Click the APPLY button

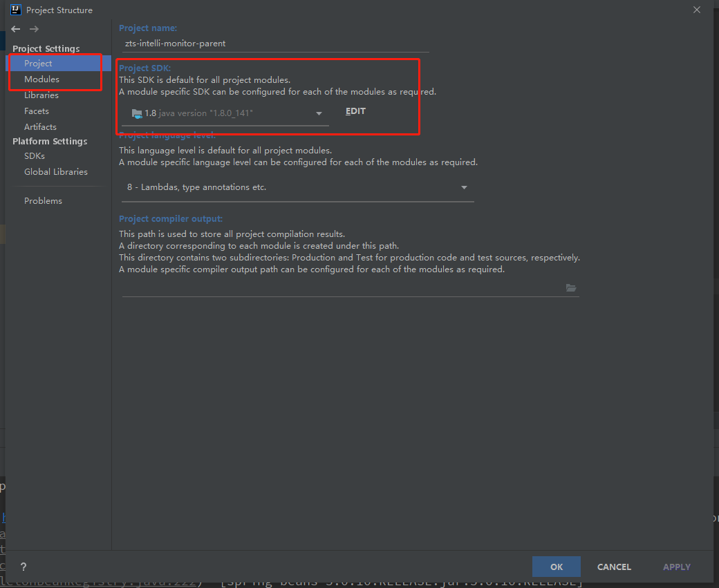[x=676, y=567]
